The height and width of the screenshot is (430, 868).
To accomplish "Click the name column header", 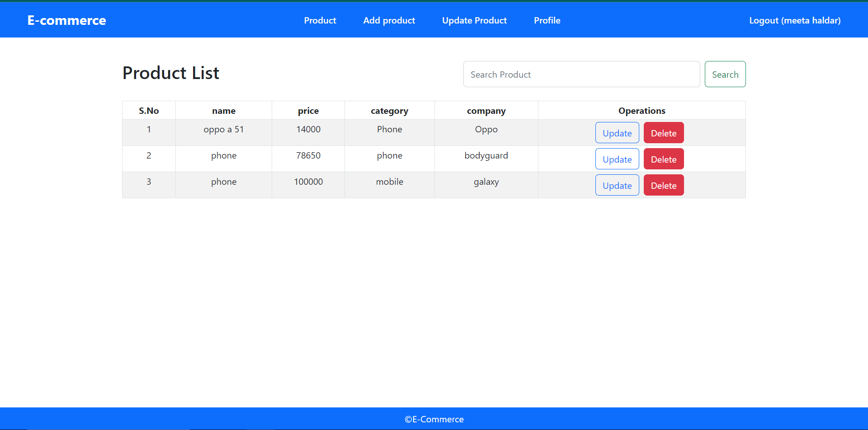I will point(224,111).
